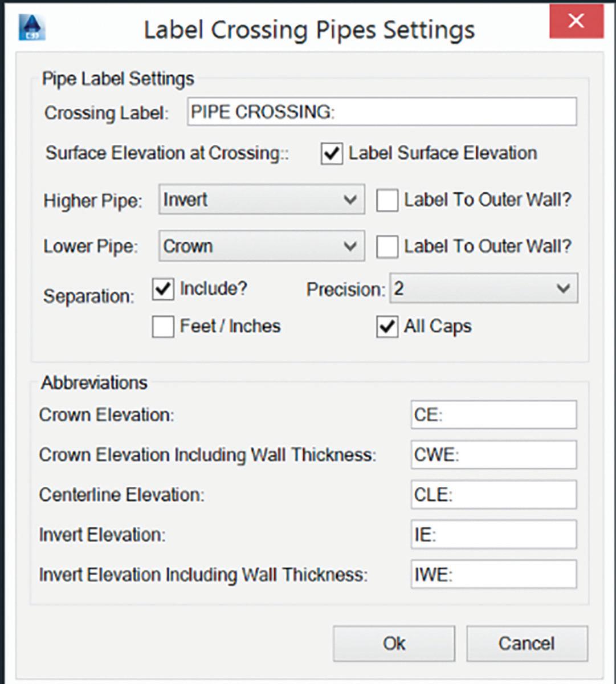Click the Civil 3D app icon in title bar

click(32, 27)
